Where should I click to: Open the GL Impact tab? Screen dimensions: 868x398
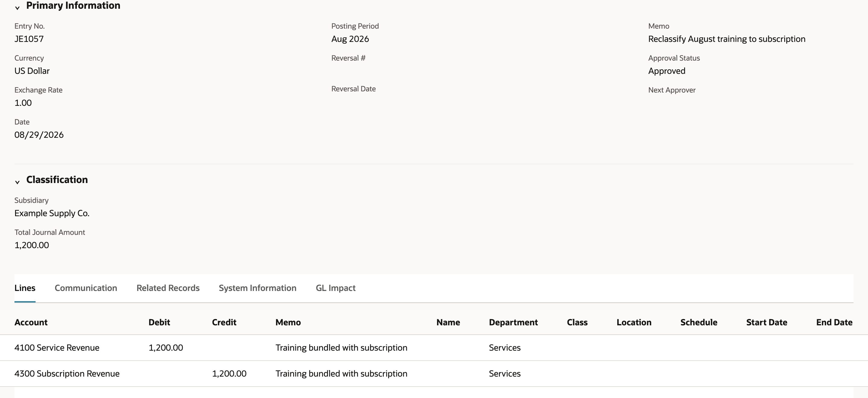336,288
